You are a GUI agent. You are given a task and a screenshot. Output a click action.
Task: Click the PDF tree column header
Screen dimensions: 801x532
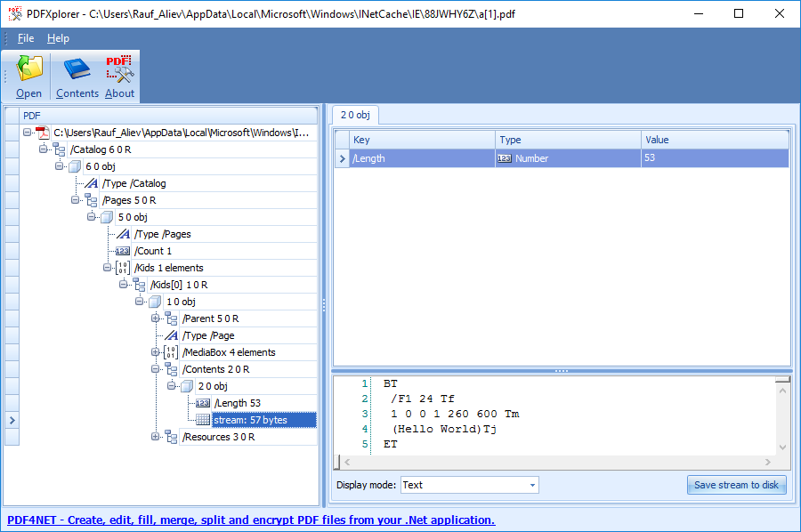pos(168,116)
